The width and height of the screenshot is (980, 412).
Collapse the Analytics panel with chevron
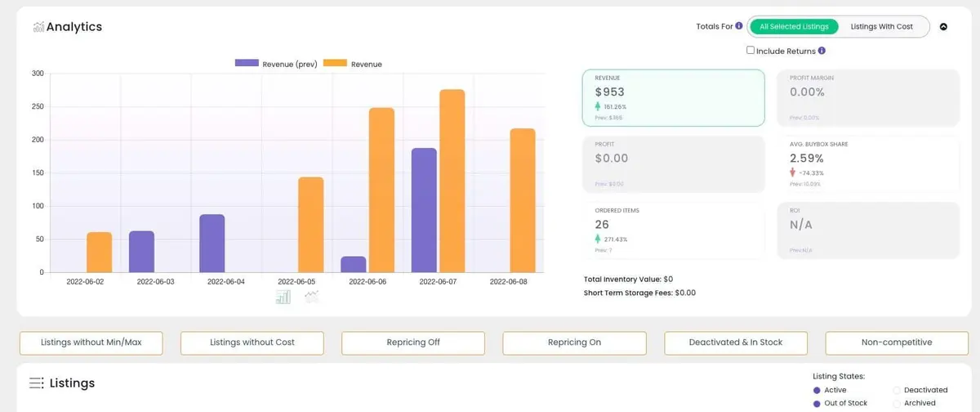coord(944,27)
